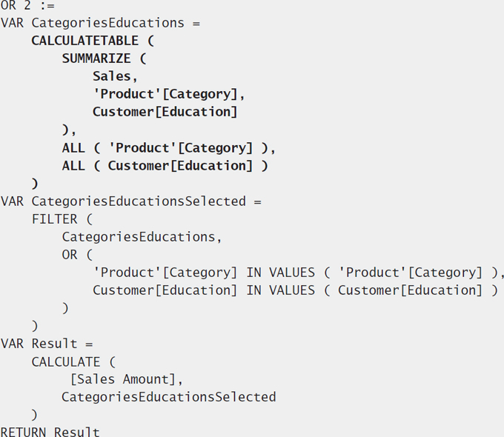Click the RETURN Result line
The width and height of the screenshot is (504, 437).
tap(50, 432)
